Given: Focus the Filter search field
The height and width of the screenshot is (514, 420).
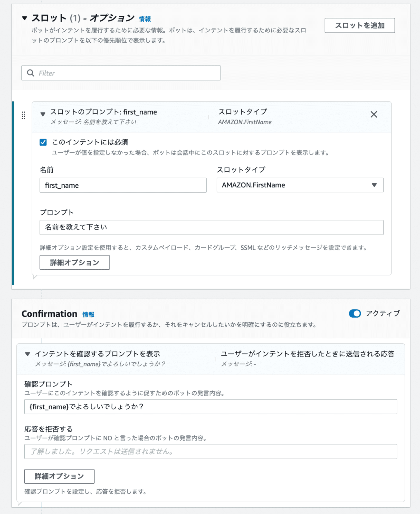Looking at the screenshot, I should pos(121,73).
